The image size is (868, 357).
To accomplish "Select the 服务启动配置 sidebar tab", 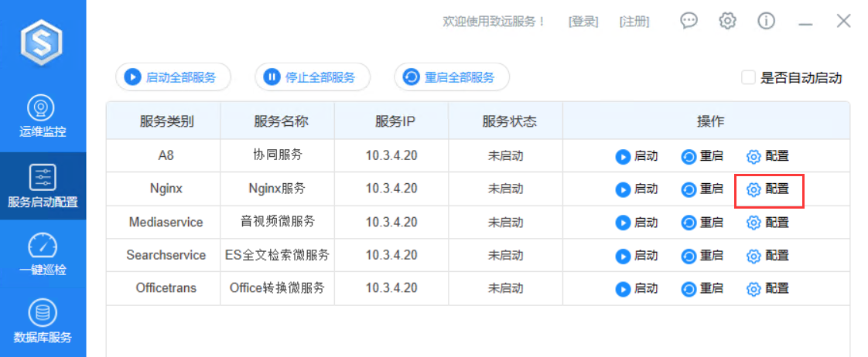I will [x=43, y=186].
